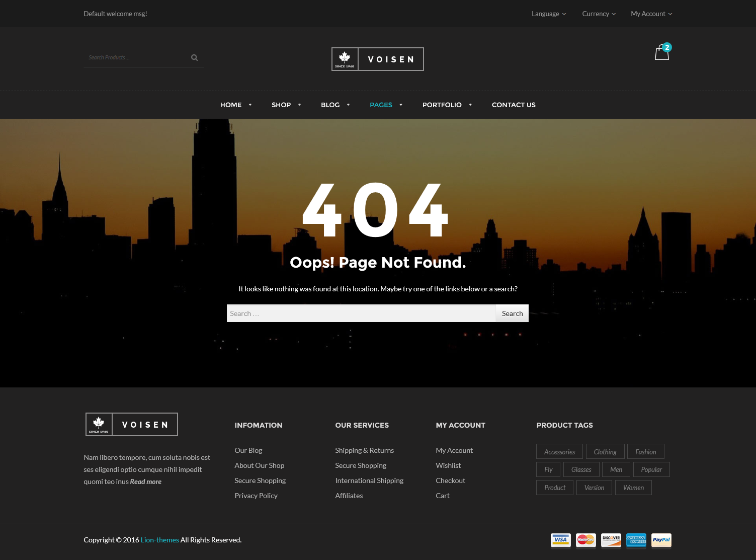This screenshot has height=560, width=756.
Task: Select the Fashion product tag
Action: pos(646,452)
